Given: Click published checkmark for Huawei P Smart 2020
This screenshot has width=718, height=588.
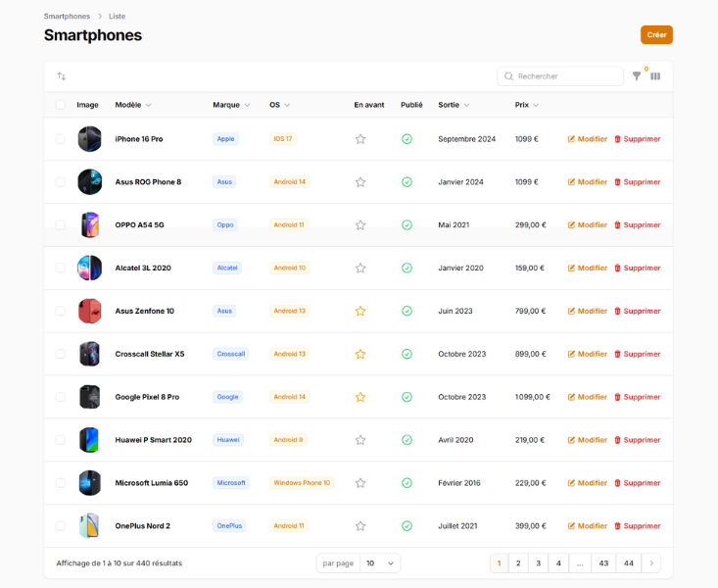Looking at the screenshot, I should click(407, 440).
